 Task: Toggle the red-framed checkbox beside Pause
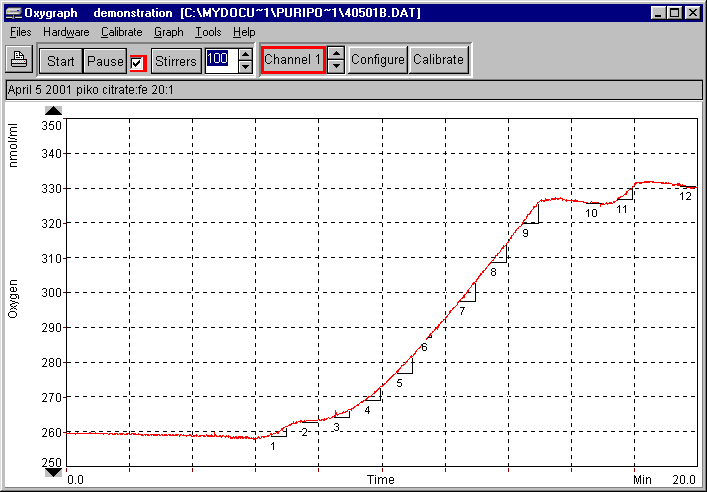point(138,63)
